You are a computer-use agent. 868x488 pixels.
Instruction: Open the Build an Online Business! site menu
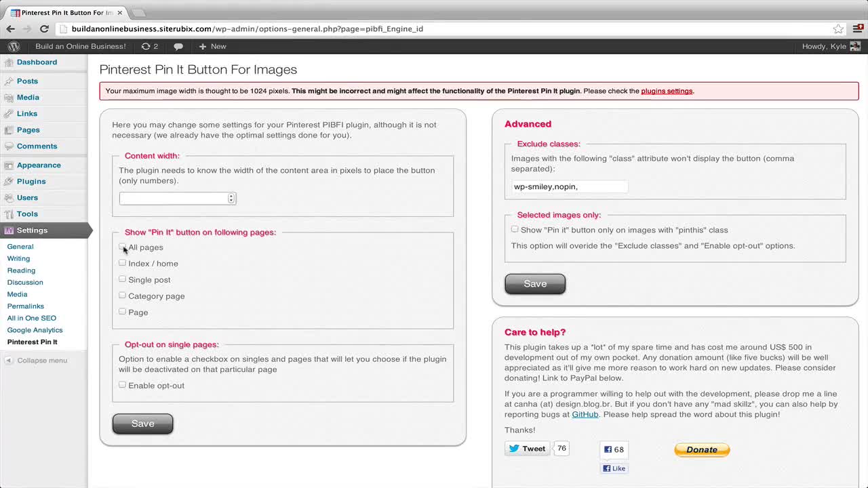click(x=80, y=46)
